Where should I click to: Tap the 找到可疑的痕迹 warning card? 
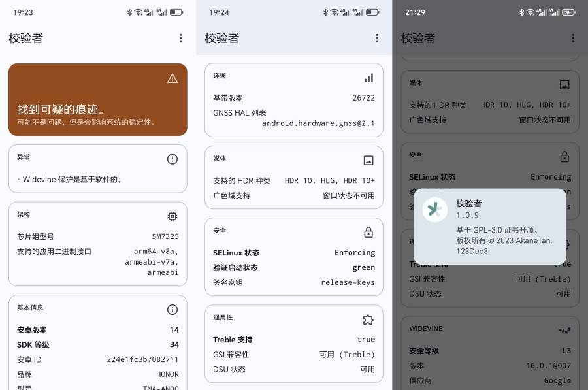point(98,99)
